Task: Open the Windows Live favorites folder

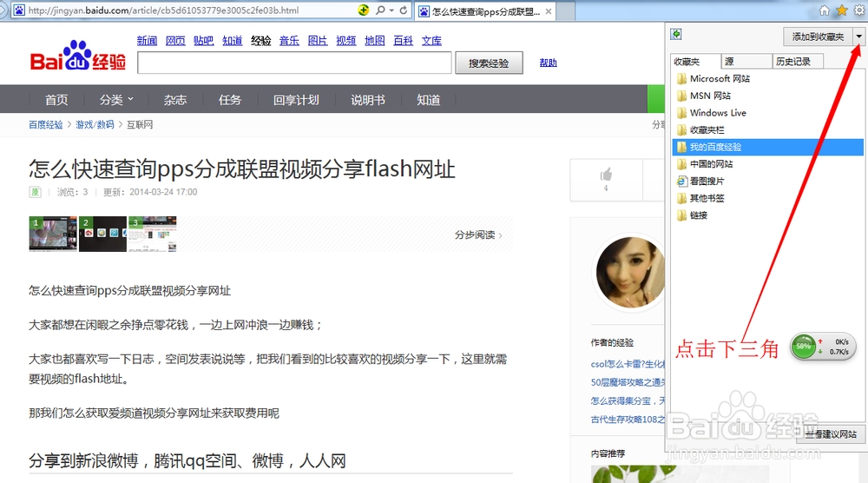Action: point(712,113)
